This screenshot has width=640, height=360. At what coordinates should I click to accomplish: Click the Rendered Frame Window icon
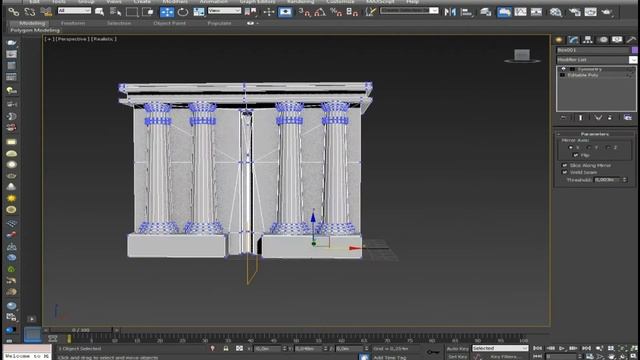pyautogui.click(x=591, y=12)
